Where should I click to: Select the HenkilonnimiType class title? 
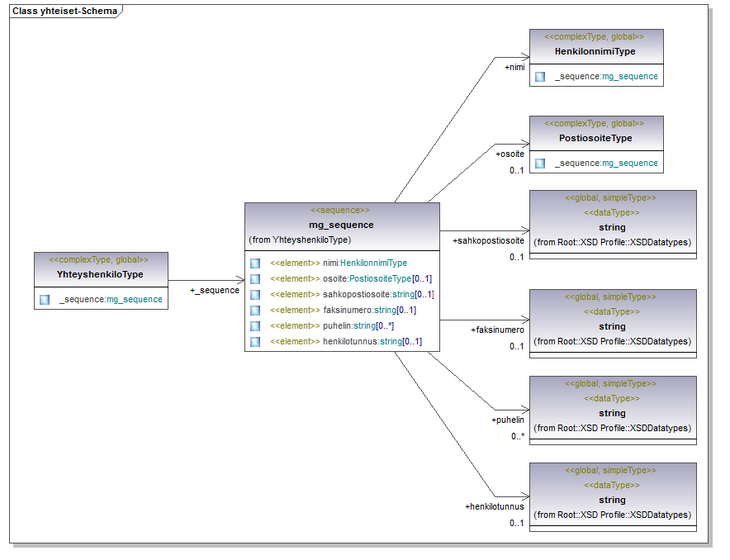595,51
